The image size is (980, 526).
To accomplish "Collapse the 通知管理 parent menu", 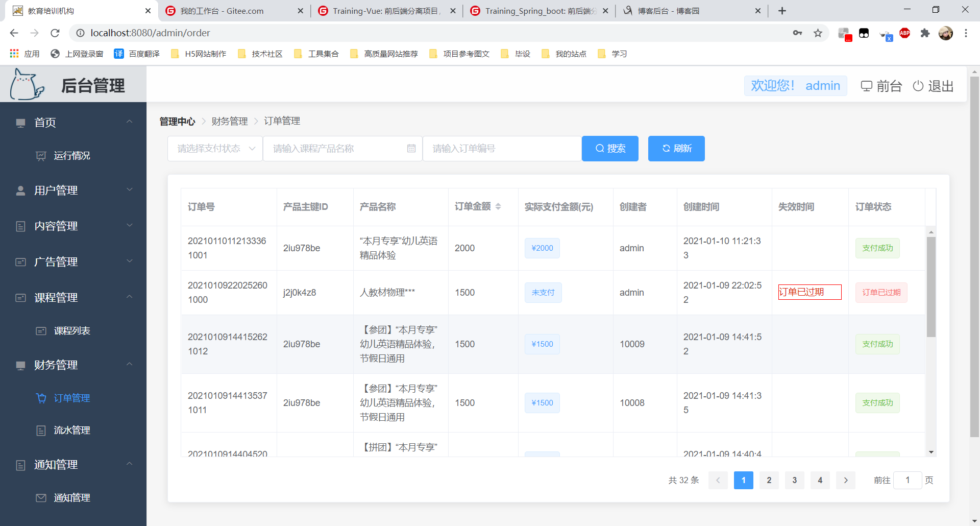I will tap(73, 465).
